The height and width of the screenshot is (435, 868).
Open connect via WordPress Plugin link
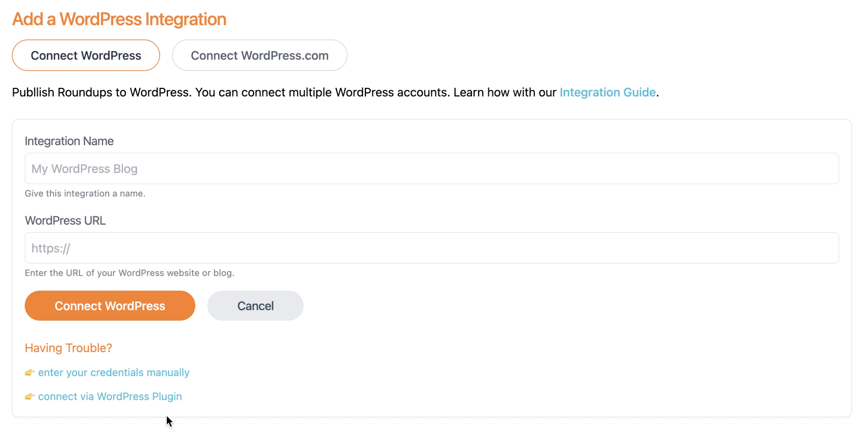pyautogui.click(x=110, y=396)
